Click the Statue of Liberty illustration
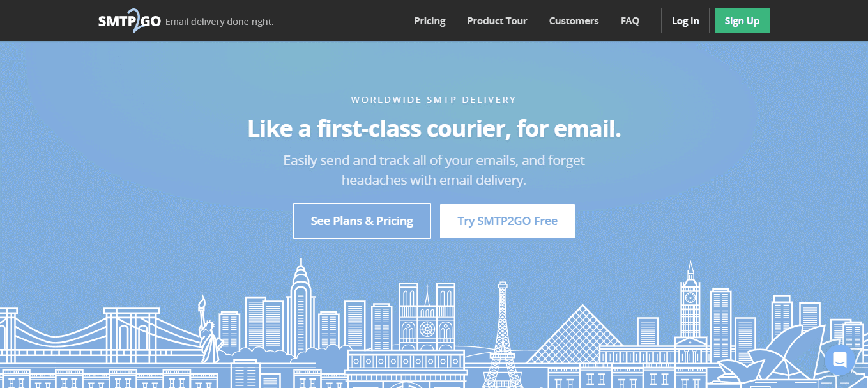The height and width of the screenshot is (388, 868). [207, 329]
